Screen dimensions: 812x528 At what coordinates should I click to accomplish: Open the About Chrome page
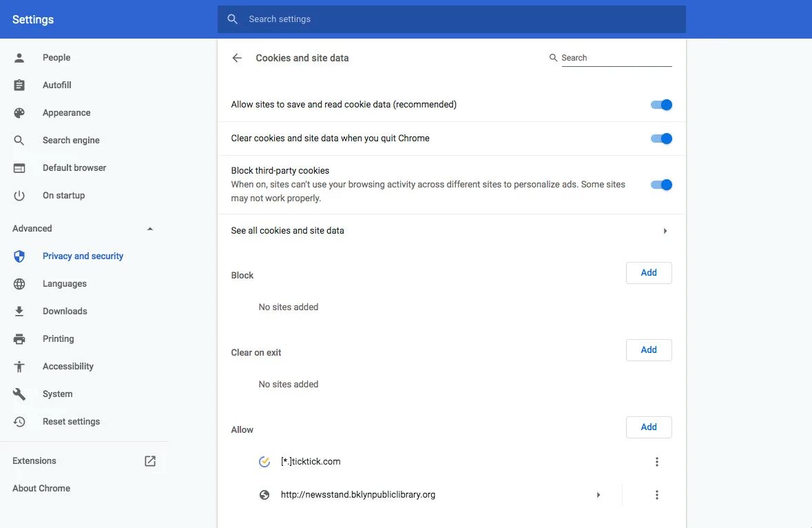41,489
